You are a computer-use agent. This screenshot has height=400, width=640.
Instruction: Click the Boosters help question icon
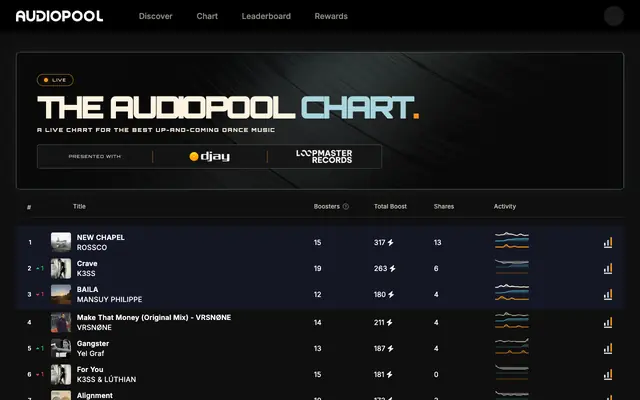[x=346, y=207]
